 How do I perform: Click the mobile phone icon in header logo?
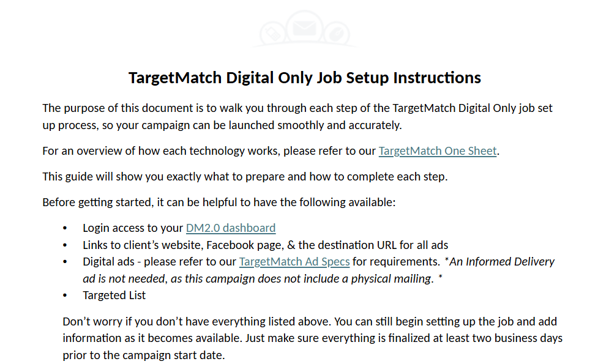pyautogui.click(x=273, y=34)
